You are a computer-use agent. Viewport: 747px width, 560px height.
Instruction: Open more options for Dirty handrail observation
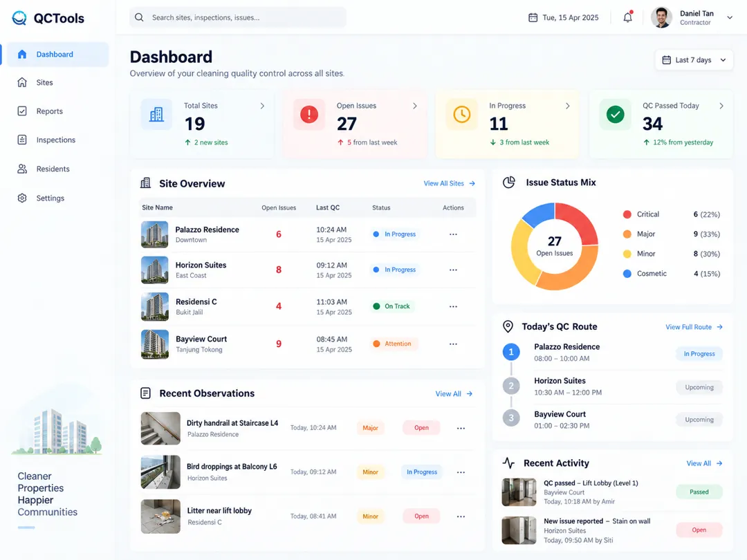pos(461,428)
